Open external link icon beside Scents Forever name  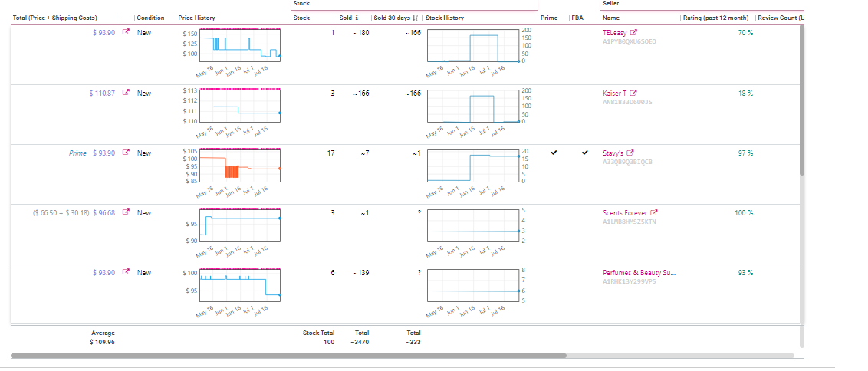point(654,212)
